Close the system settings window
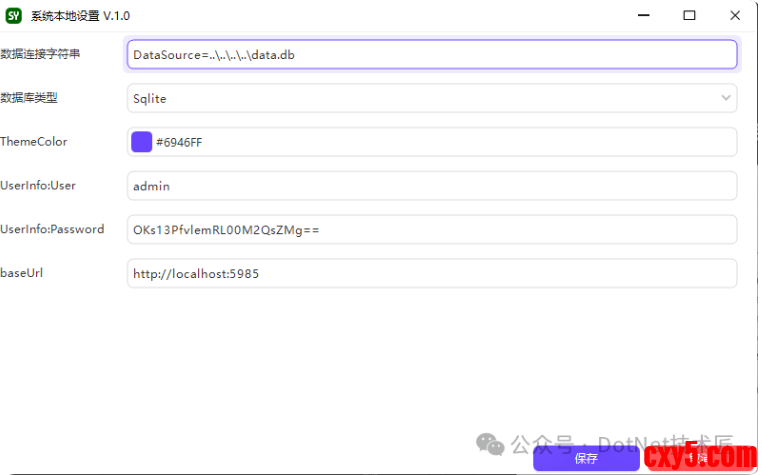Screen dimensions: 762x475 735,16
